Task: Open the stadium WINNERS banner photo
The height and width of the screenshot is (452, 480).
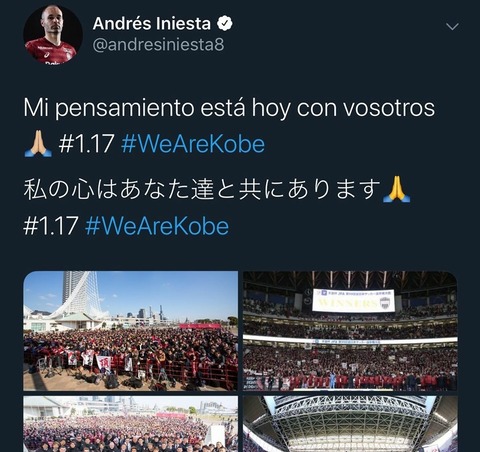Action: (350, 331)
